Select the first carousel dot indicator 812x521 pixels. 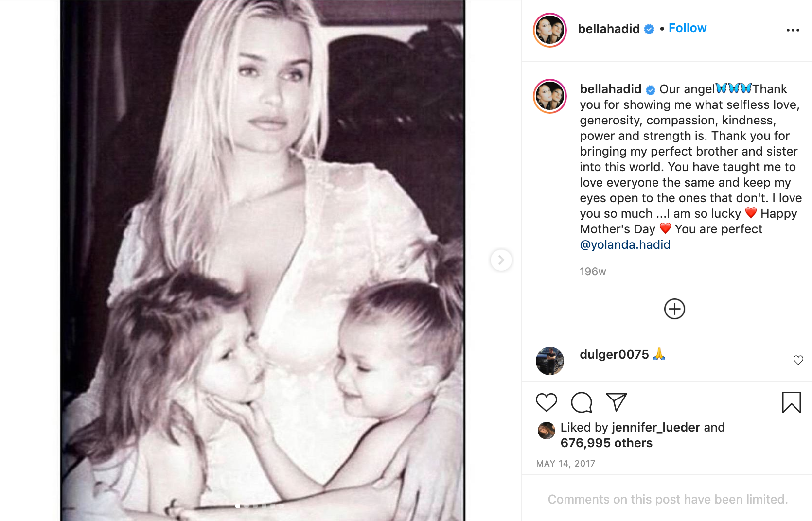point(237,506)
